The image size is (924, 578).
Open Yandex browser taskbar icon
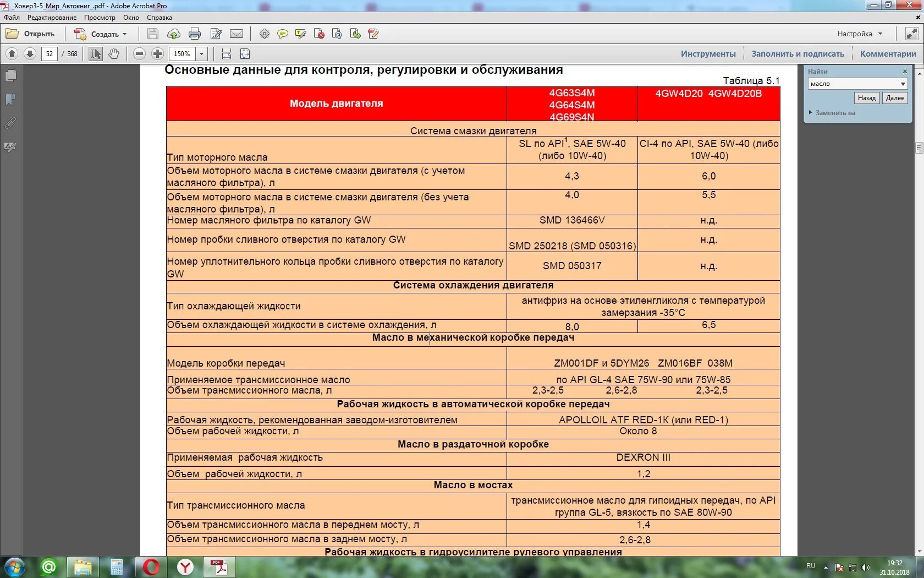coord(185,567)
